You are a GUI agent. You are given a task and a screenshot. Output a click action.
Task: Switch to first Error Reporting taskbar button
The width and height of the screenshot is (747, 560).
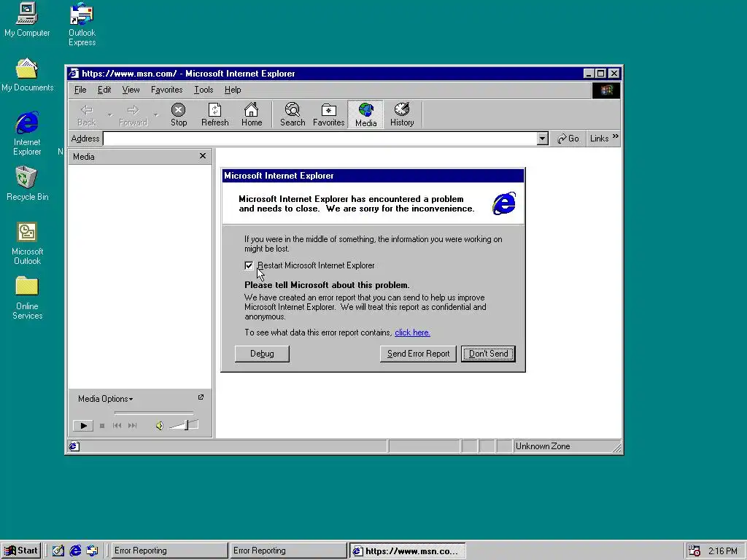point(169,551)
